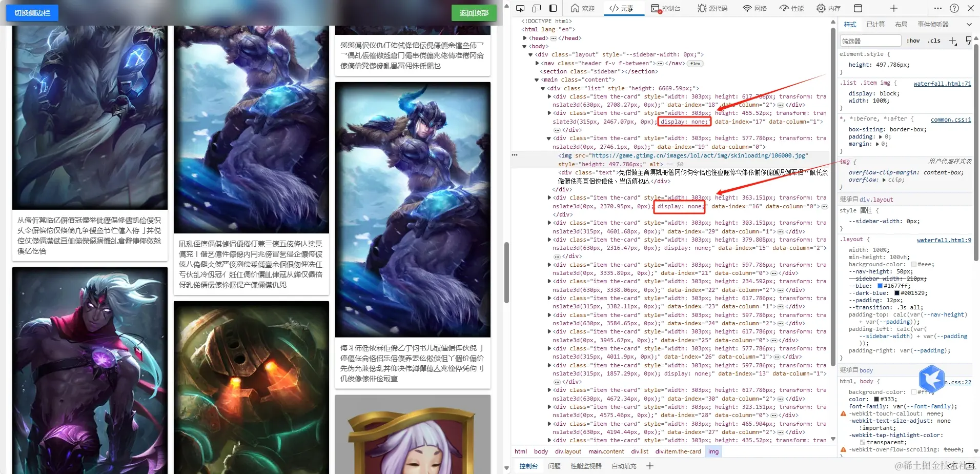Open the 性能 (Performance) tab
This screenshot has height=474, width=980.
[791, 8]
